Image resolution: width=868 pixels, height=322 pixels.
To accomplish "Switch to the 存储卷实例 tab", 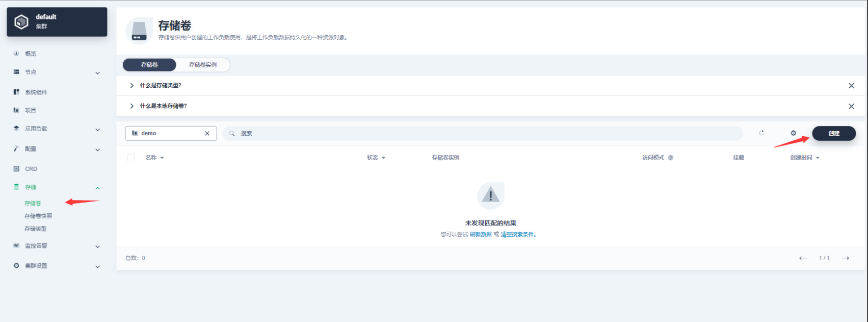I will [203, 65].
